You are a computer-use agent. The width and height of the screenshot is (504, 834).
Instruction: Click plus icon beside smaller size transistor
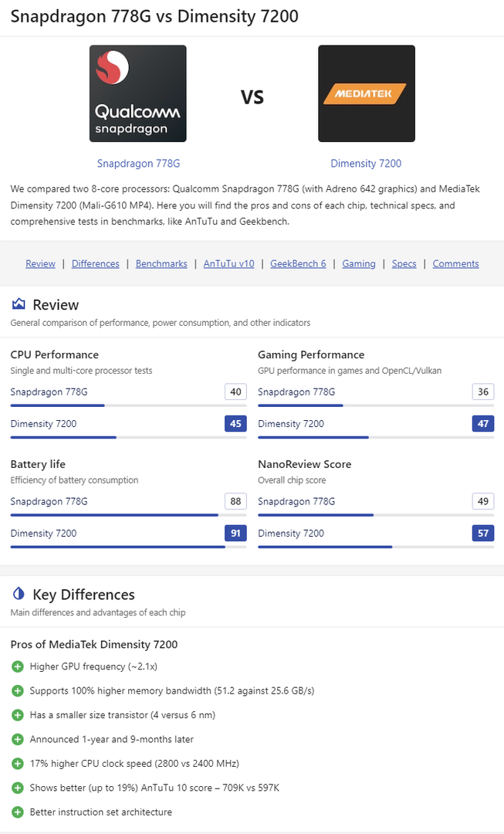click(18, 715)
